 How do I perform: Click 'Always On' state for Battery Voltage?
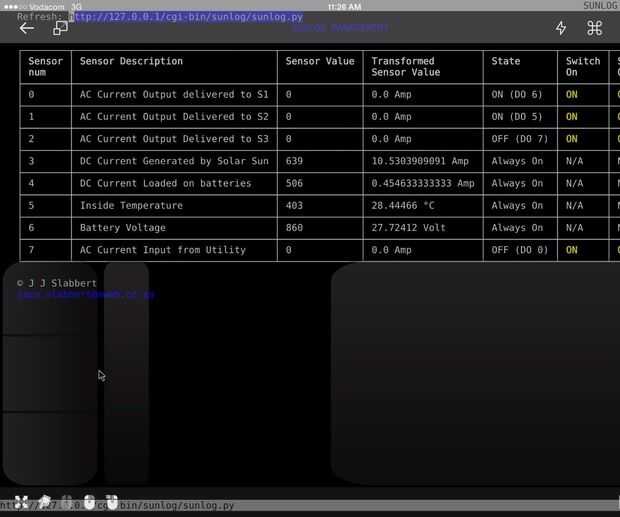(517, 228)
